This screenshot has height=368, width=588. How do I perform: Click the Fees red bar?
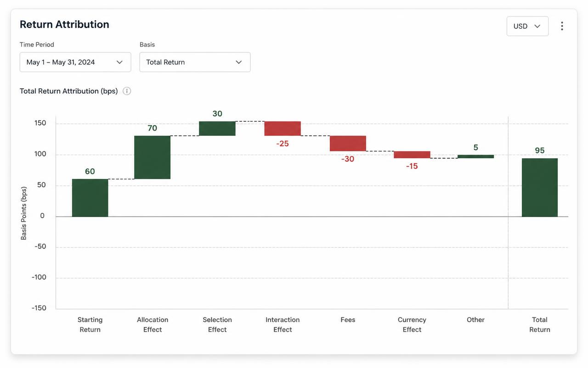[x=348, y=144]
